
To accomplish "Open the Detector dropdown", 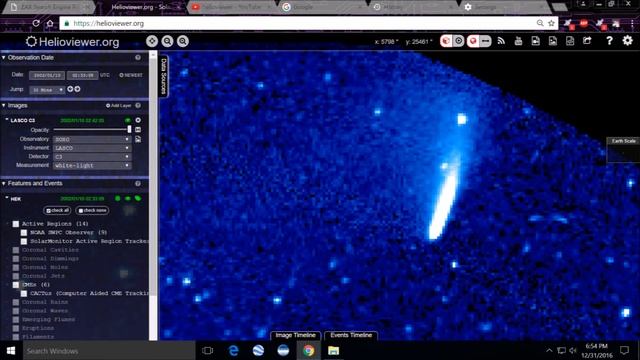I will pyautogui.click(x=92, y=156).
